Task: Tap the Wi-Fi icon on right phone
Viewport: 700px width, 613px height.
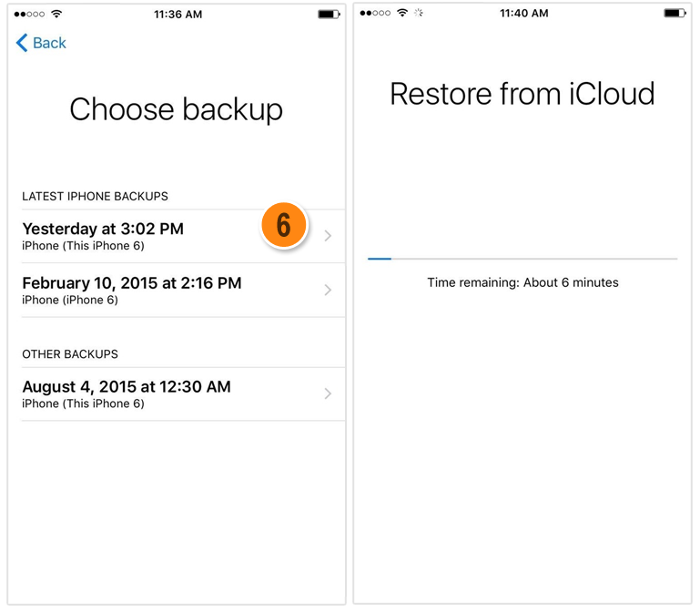Action: pos(402,13)
